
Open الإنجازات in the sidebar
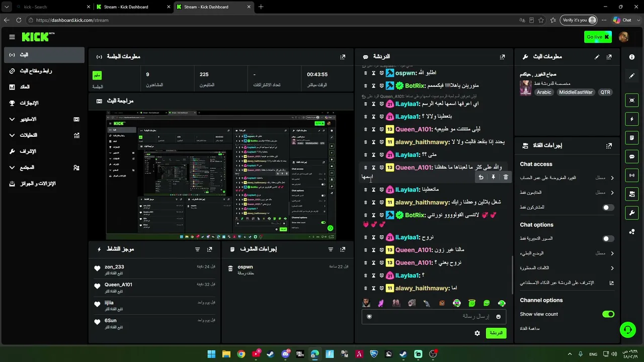[44, 103]
